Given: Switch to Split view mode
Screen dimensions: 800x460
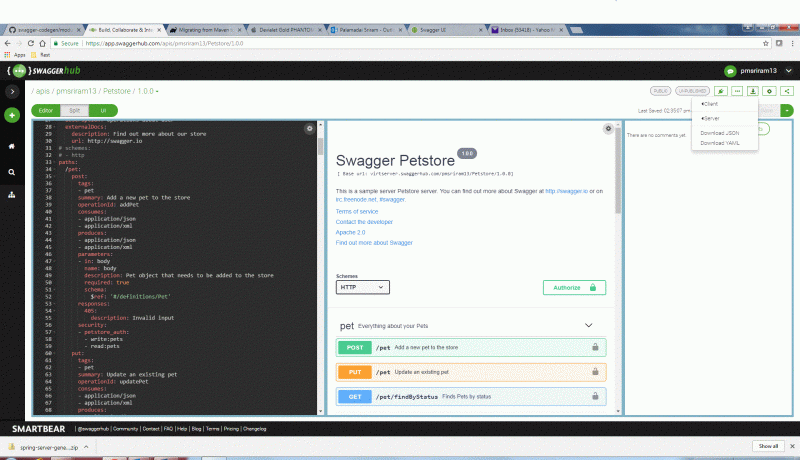Looking at the screenshot, I should 74,110.
